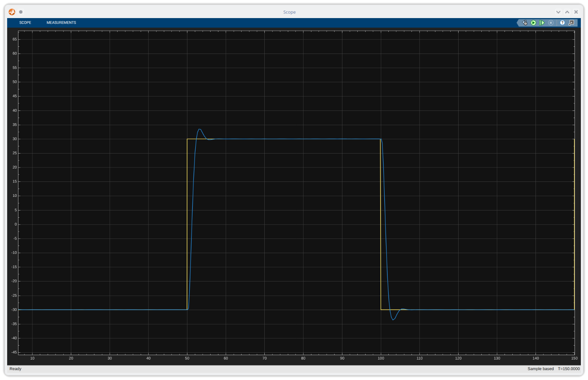Open the Help question mark icon
The height and width of the screenshot is (380, 588).
(562, 23)
